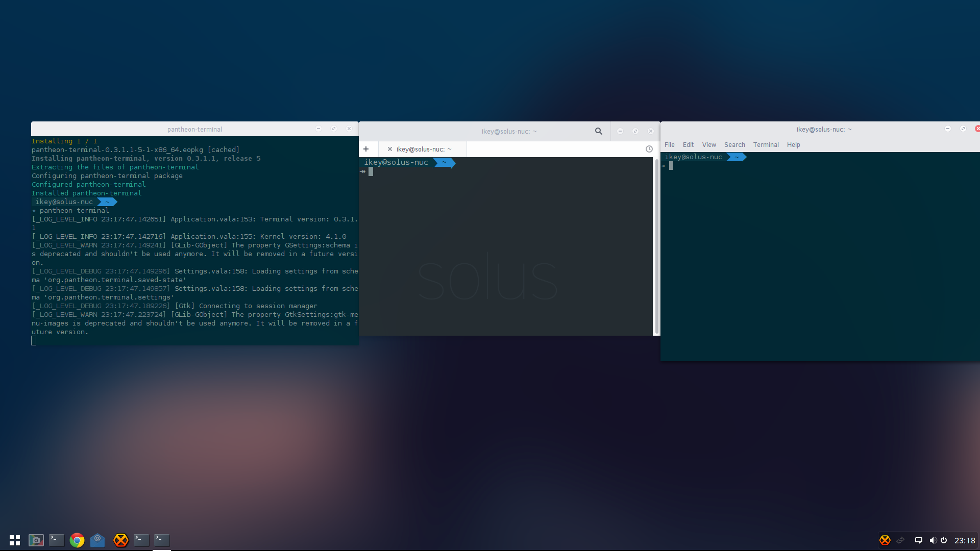The height and width of the screenshot is (551, 980).
Task: Click the middle terminal's vertical scrollbar
Action: click(x=656, y=246)
